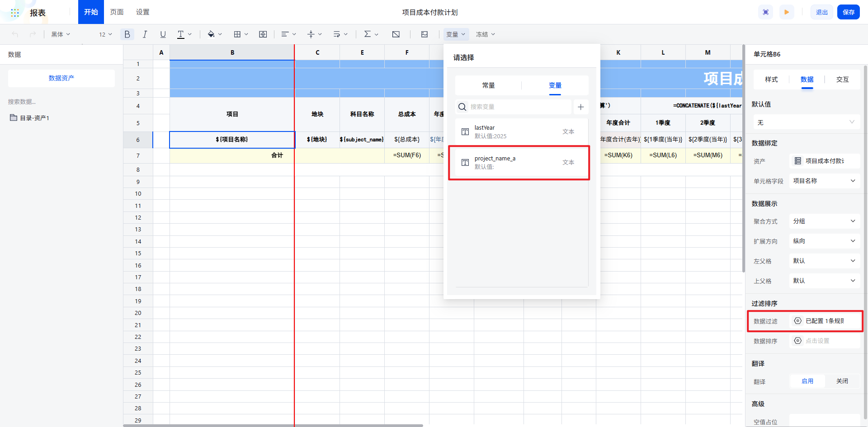868x427 pixels.
Task: Click the diagonal slash cell icon
Action: [396, 34]
